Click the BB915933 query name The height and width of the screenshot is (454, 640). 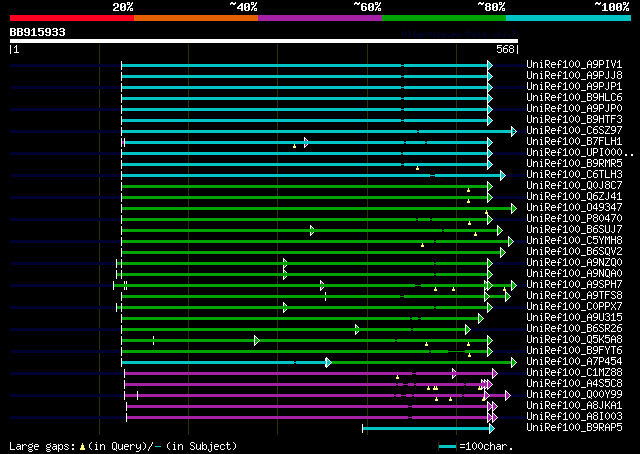(x=37, y=32)
